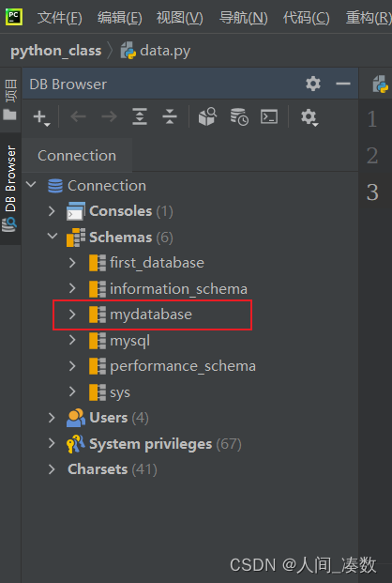Open DB Browser settings gear in toolbar
The image size is (392, 583).
pos(309,117)
